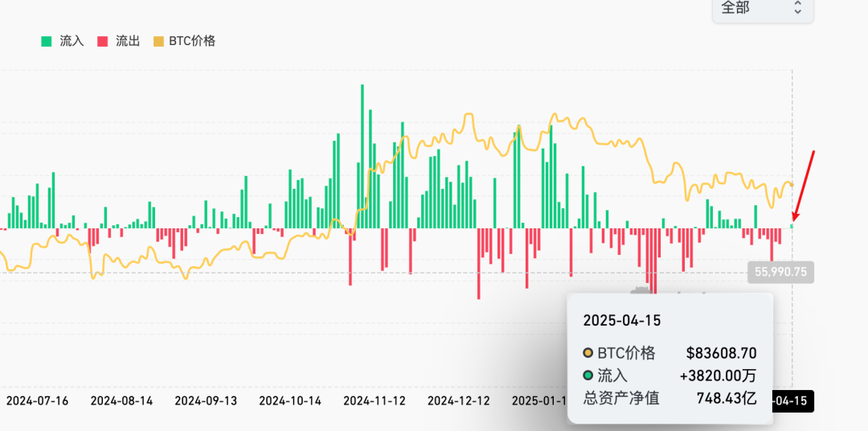Select the 2024-11-12 axis date label
The width and height of the screenshot is (868, 431).
(x=375, y=400)
